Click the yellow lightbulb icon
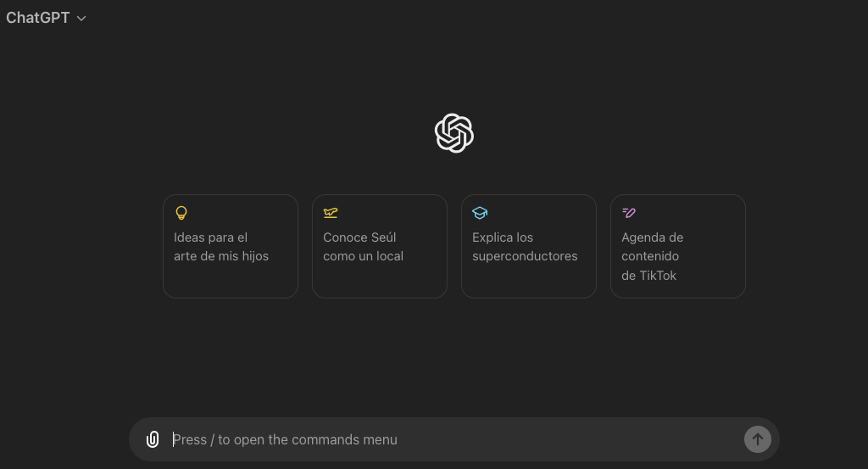Image resolution: width=868 pixels, height=469 pixels. pos(181,213)
